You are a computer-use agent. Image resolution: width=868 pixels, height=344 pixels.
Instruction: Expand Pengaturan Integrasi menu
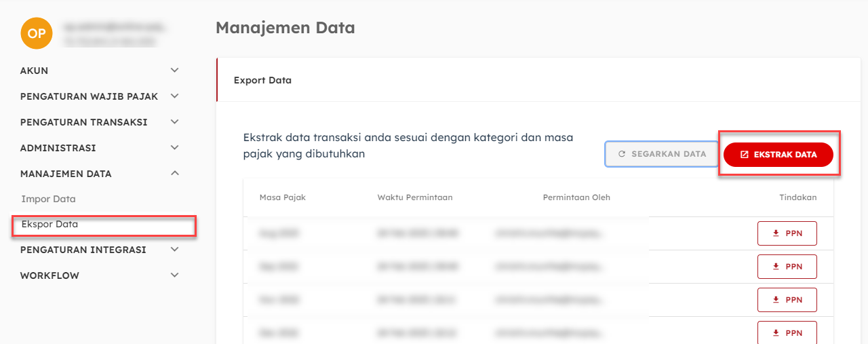click(174, 250)
